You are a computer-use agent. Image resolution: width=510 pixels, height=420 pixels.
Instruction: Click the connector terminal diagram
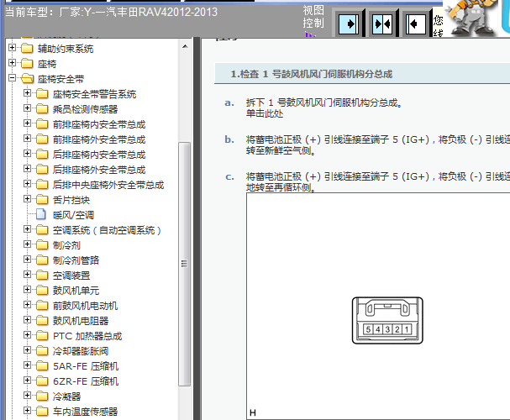[387, 320]
